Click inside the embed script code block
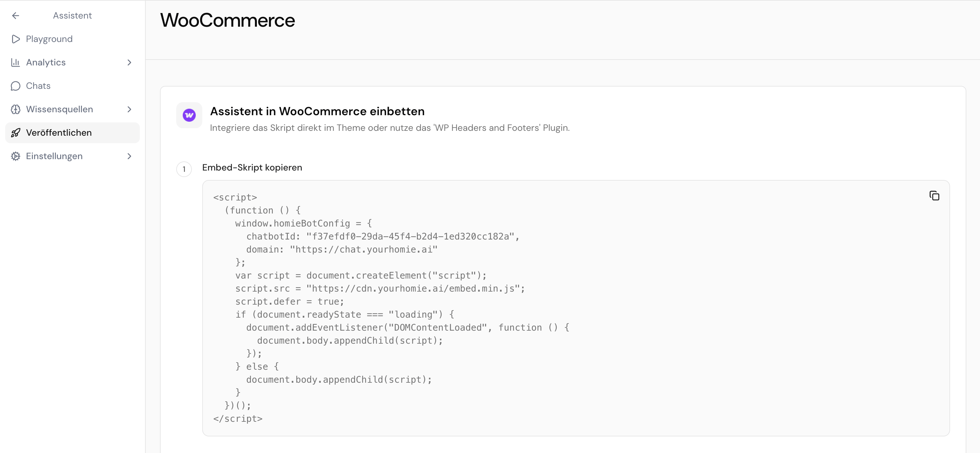The height and width of the screenshot is (453, 980). coord(576,308)
